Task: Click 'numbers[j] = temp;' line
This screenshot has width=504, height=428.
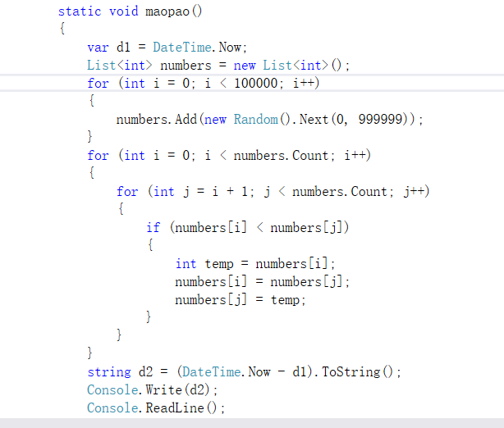Action: (241, 300)
